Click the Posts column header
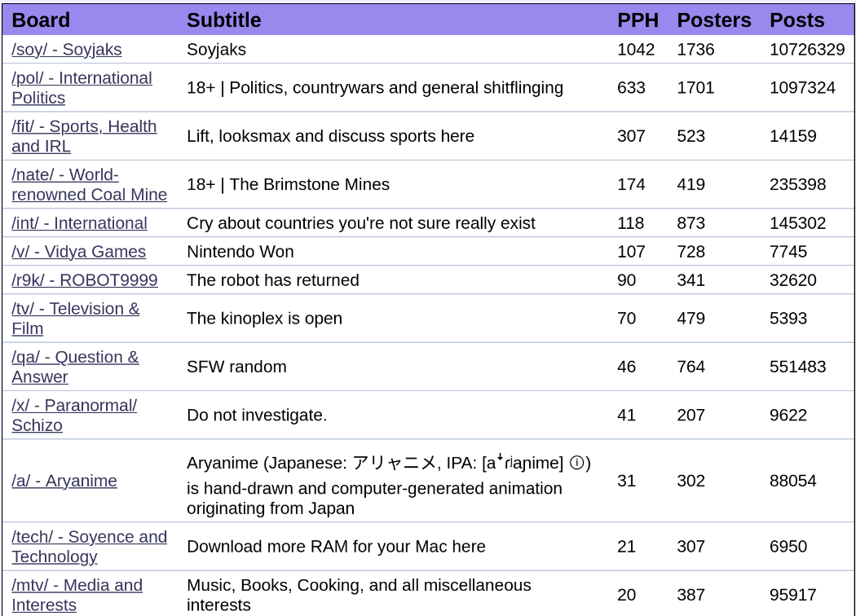856x616 pixels. click(797, 20)
